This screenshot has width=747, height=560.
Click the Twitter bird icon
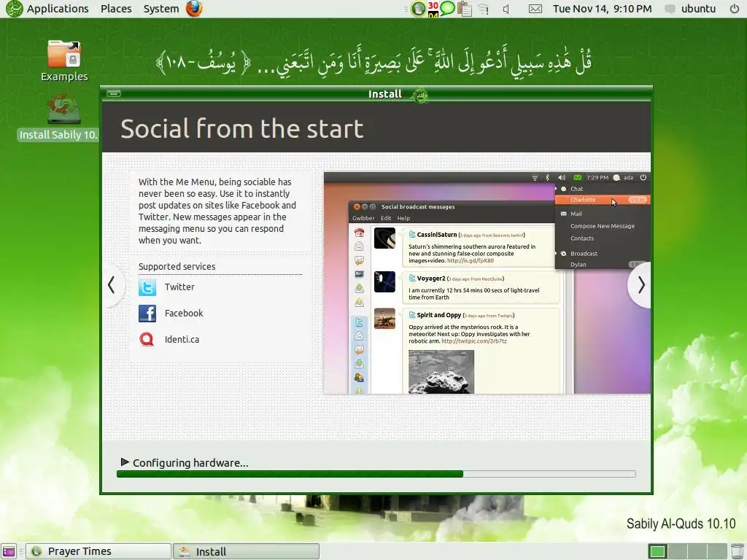tap(147, 287)
